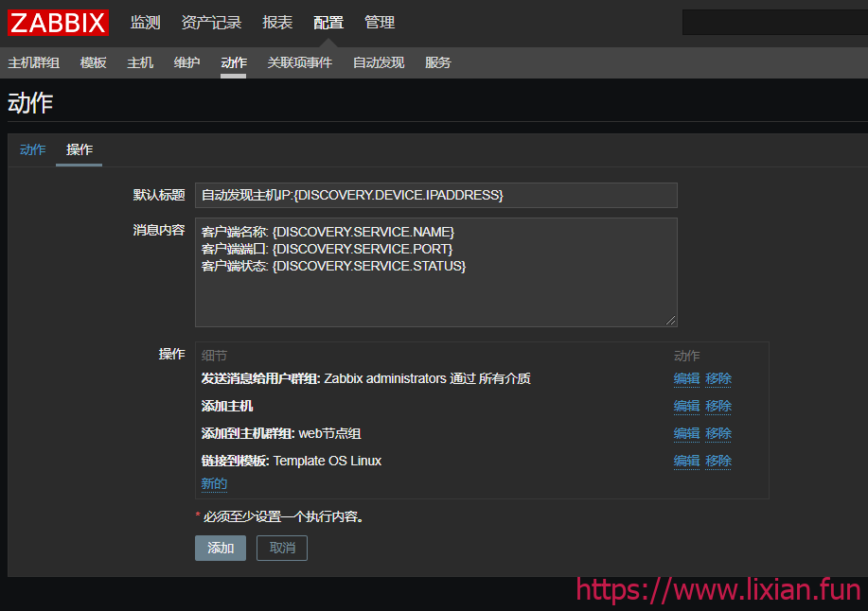Screen dimensions: 868x611
Task: Click 新的 to add operation
Action: [x=214, y=483]
